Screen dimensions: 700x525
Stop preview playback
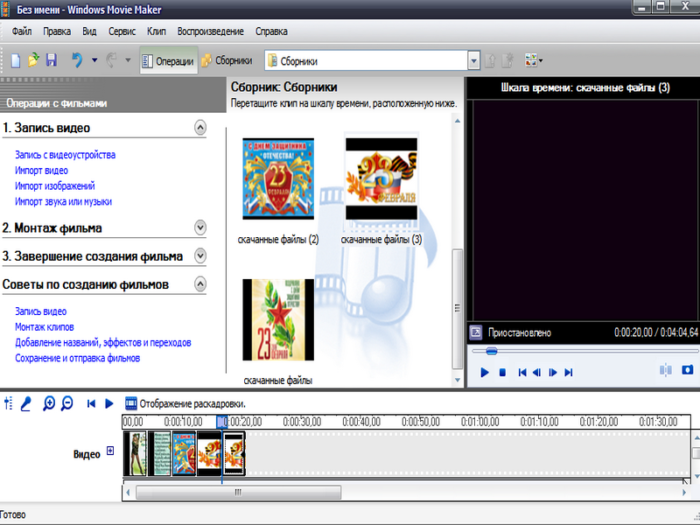pos(502,372)
